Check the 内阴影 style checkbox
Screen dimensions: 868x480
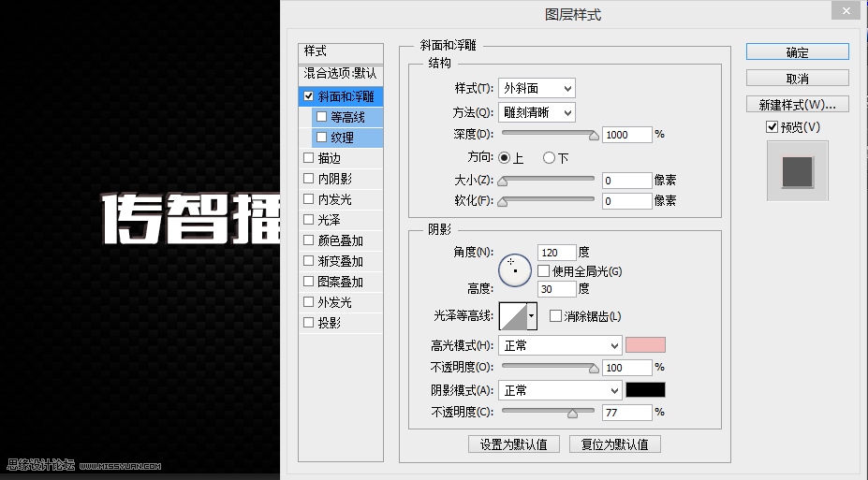pyautogui.click(x=309, y=178)
